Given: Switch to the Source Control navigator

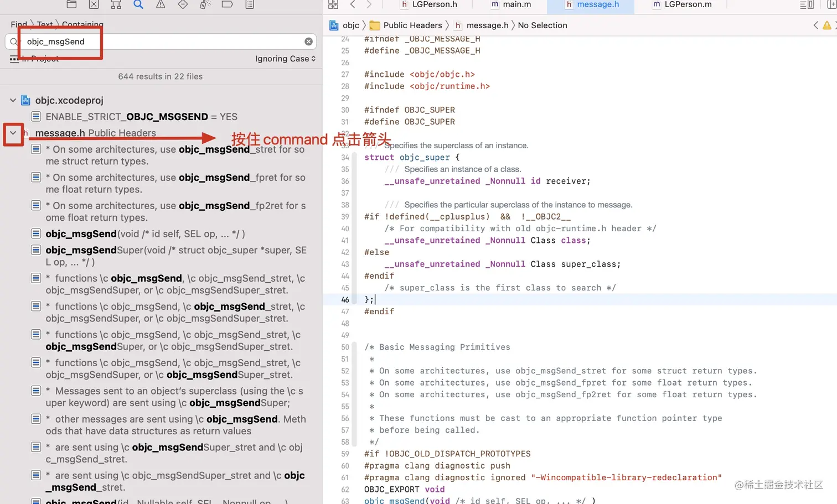Looking at the screenshot, I should (x=94, y=4).
